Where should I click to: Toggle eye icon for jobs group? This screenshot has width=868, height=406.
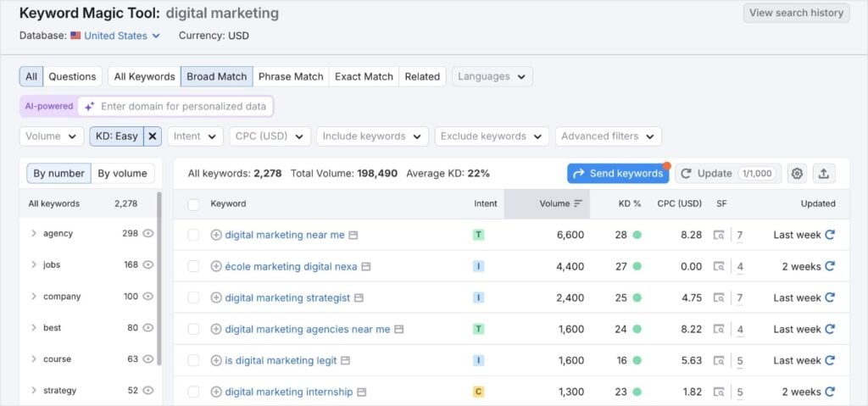coord(147,264)
